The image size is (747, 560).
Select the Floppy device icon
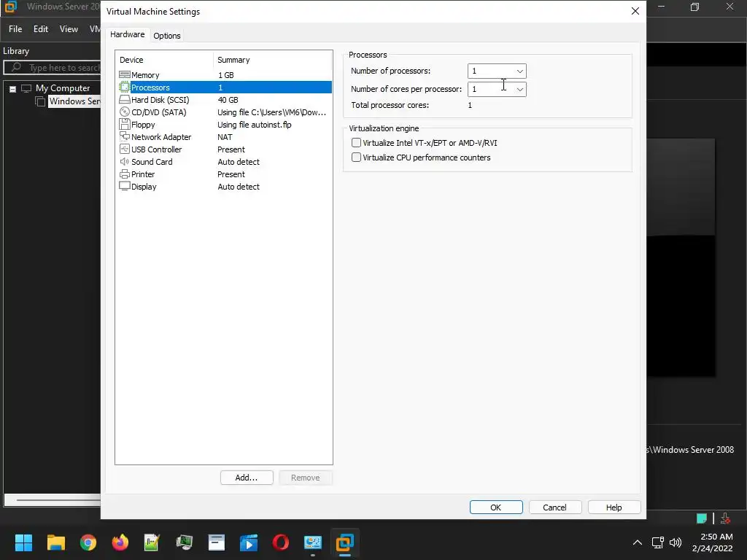124,124
